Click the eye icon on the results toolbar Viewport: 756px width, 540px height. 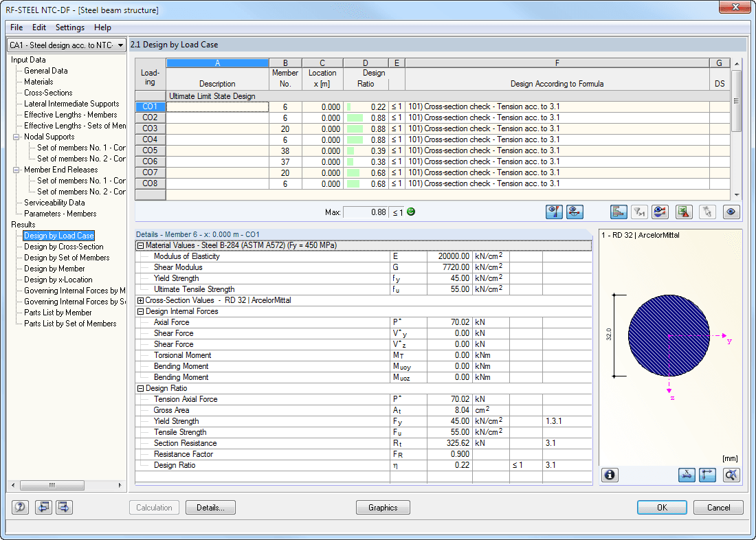tap(731, 212)
